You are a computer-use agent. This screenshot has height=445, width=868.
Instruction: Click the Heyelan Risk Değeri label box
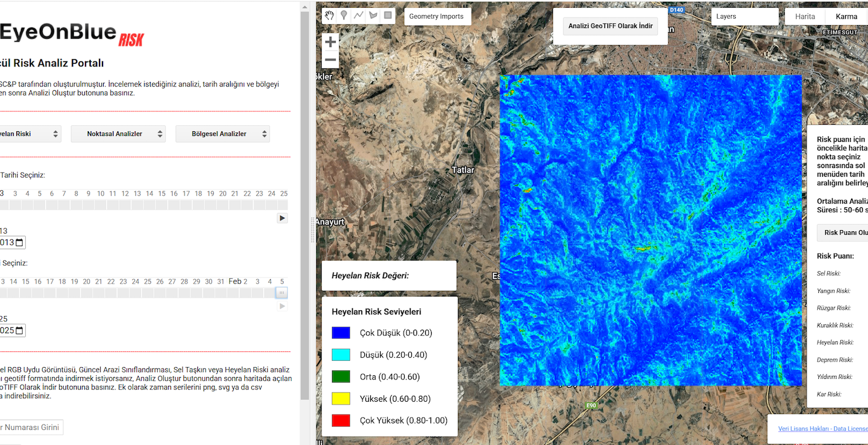(389, 276)
